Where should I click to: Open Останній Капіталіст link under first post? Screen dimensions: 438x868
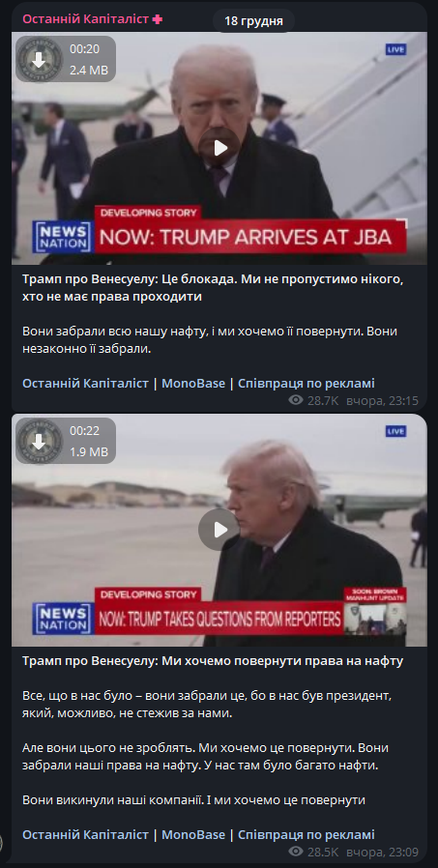tap(85, 383)
